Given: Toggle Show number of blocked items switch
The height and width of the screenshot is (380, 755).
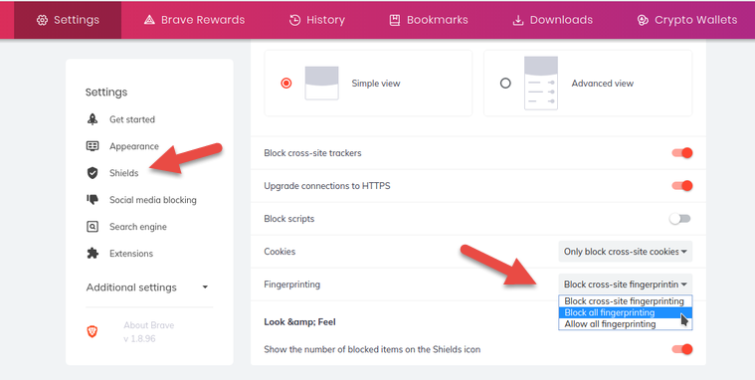Looking at the screenshot, I should tap(682, 349).
